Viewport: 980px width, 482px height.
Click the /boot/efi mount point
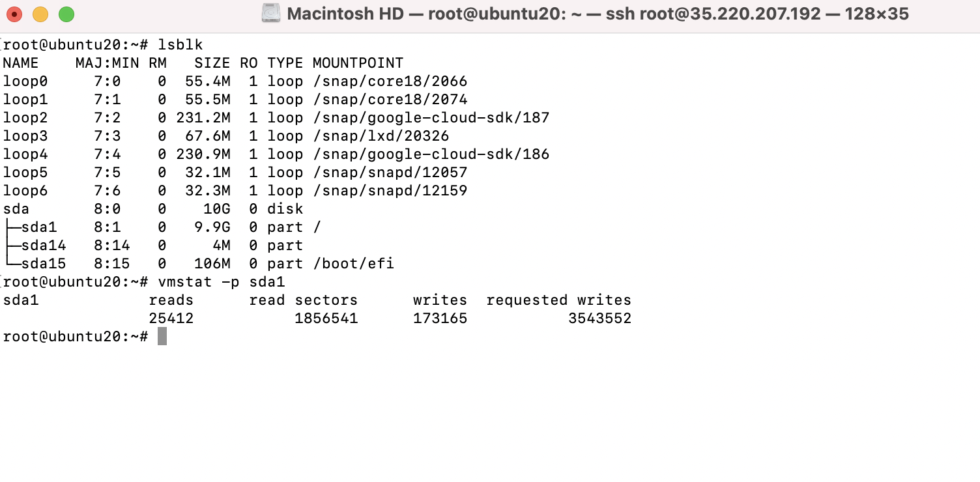(x=353, y=264)
